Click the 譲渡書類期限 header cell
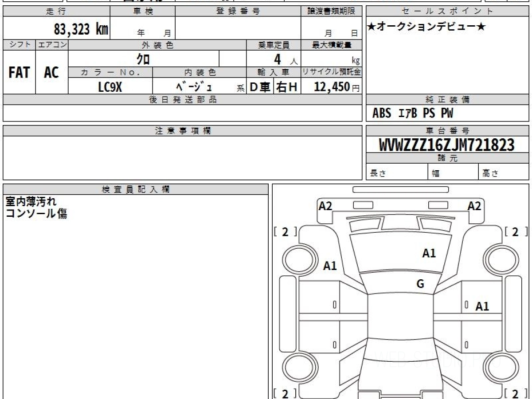532x399 pixels. [x=331, y=12]
